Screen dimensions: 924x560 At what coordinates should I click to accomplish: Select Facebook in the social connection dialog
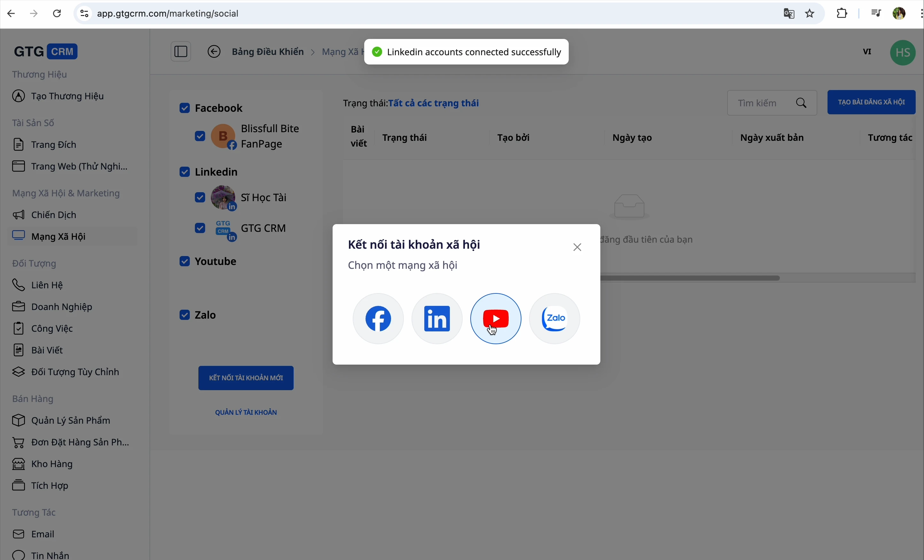point(378,318)
